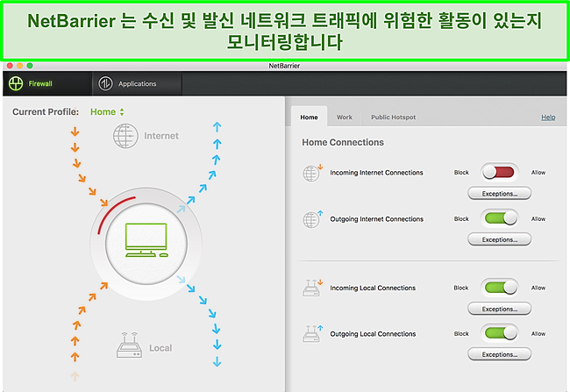Open the Firewall tab
The width and height of the screenshot is (570, 392).
[x=47, y=83]
